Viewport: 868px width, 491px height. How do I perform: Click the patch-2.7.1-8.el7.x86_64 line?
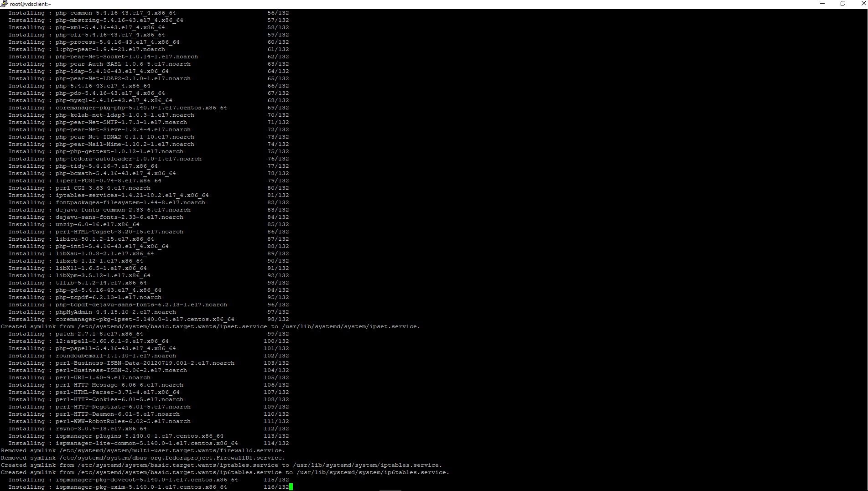[x=149, y=334]
